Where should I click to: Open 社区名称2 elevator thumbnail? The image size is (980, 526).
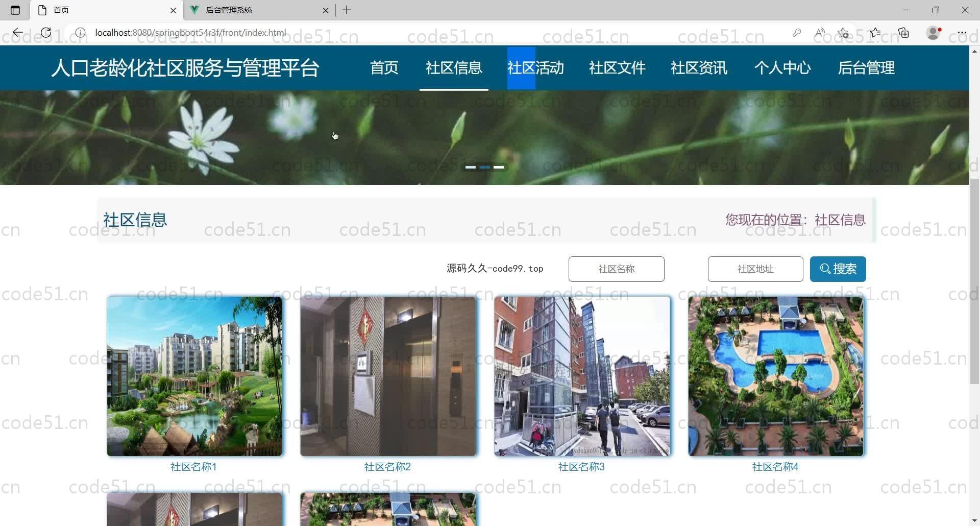pyautogui.click(x=388, y=376)
